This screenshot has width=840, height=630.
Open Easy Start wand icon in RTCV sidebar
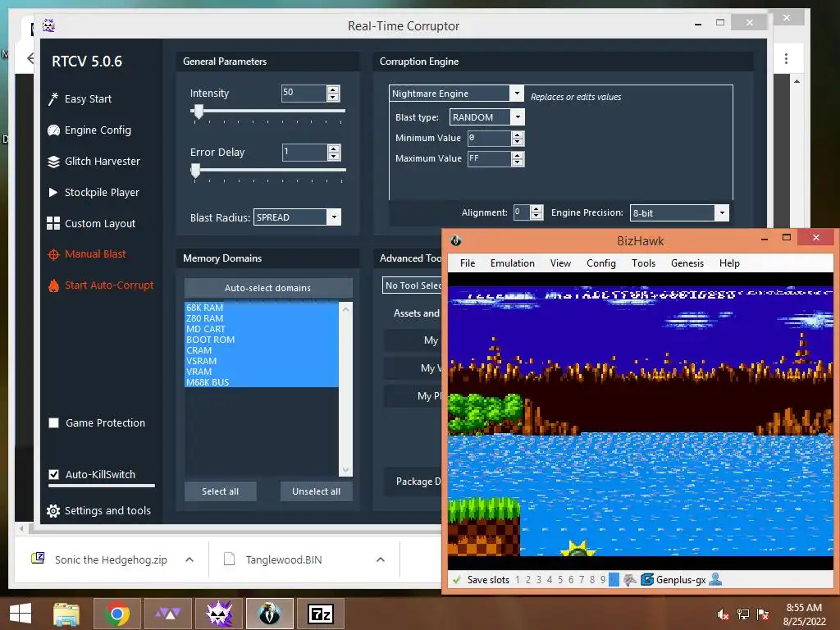pos(53,99)
